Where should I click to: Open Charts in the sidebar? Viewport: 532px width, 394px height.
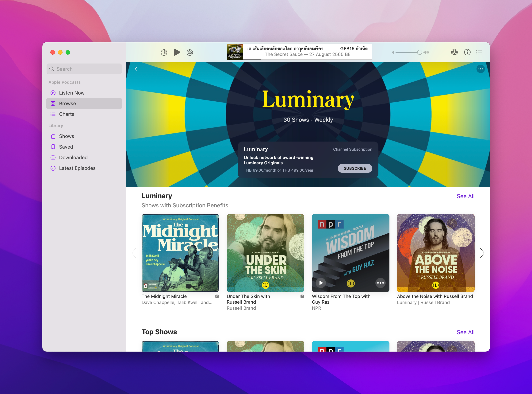[67, 114]
